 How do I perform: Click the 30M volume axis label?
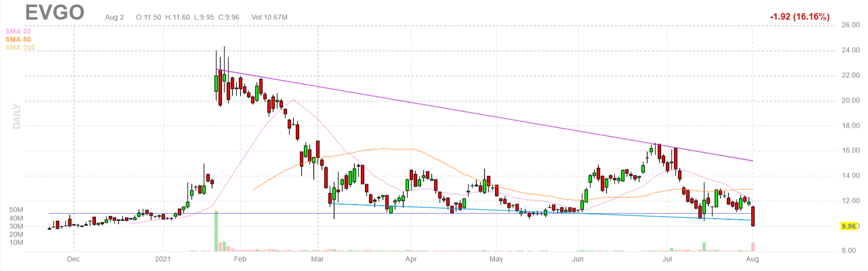(x=16, y=226)
